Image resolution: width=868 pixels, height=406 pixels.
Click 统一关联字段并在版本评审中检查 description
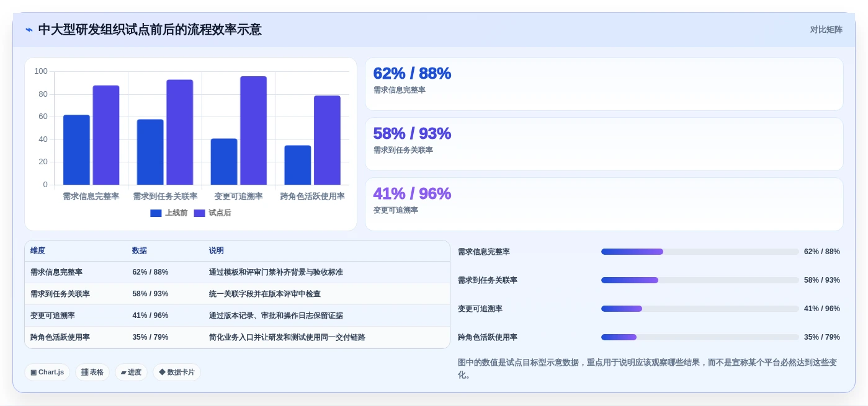pyautogui.click(x=265, y=294)
